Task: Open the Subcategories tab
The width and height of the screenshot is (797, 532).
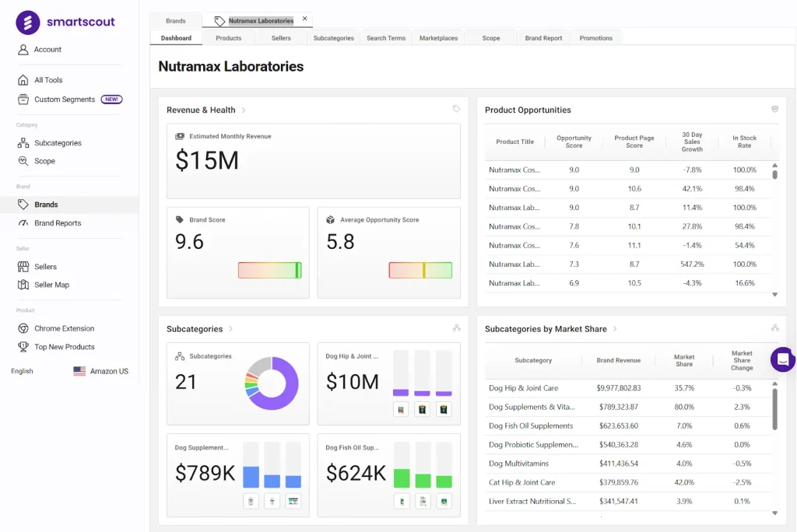Action: point(333,38)
